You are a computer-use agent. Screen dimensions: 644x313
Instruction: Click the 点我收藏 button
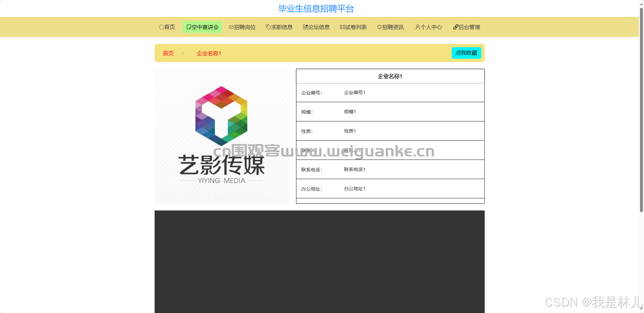[x=466, y=53]
